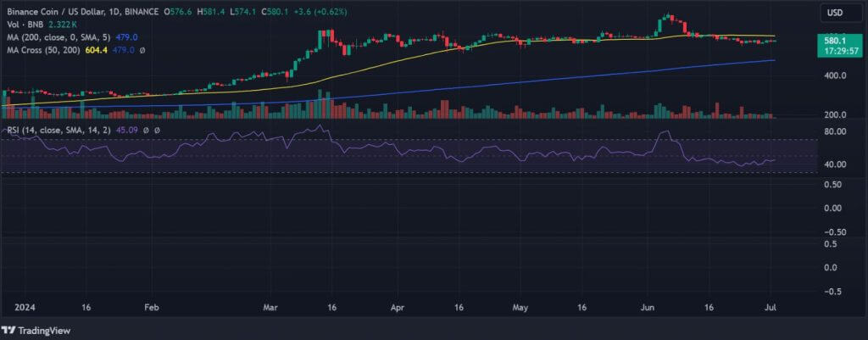
Task: Click the May label on the time axis
Action: [519, 307]
